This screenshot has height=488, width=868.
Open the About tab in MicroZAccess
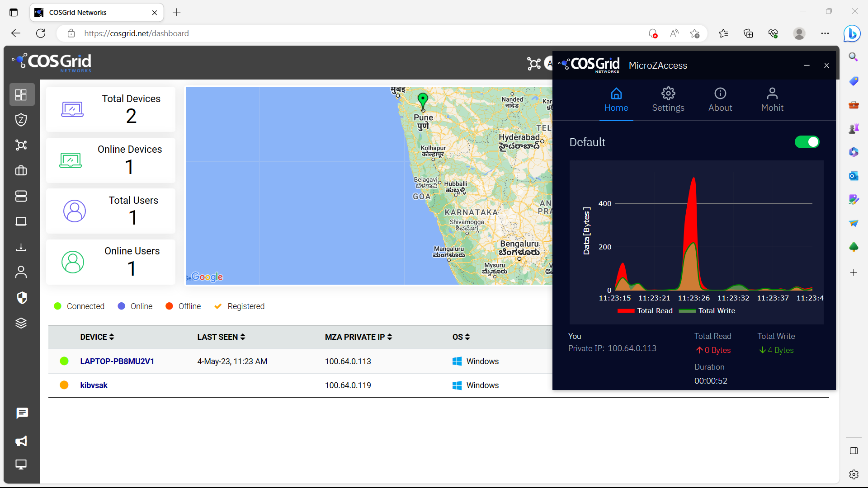(720, 100)
